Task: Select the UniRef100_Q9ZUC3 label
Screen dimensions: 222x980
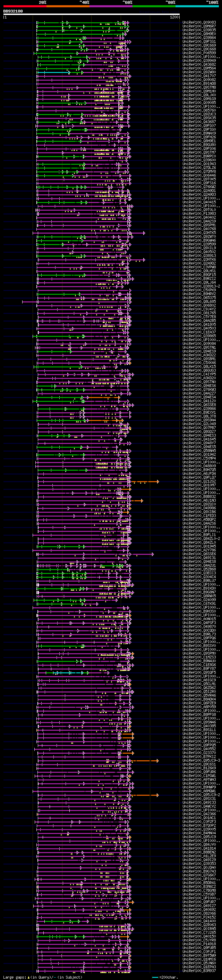Action: [199, 114]
